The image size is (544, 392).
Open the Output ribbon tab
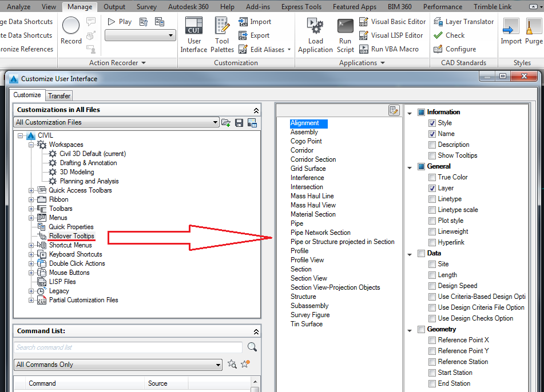coord(114,7)
